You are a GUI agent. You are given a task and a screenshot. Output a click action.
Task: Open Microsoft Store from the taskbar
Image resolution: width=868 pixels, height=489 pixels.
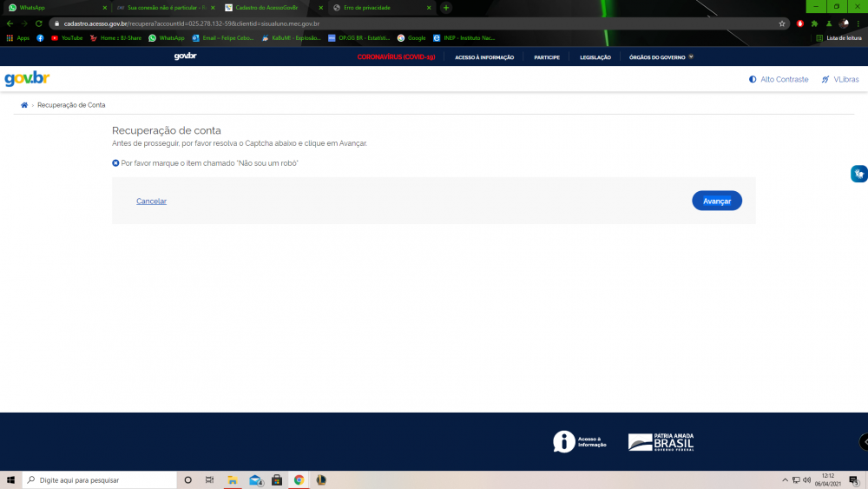pyautogui.click(x=277, y=479)
